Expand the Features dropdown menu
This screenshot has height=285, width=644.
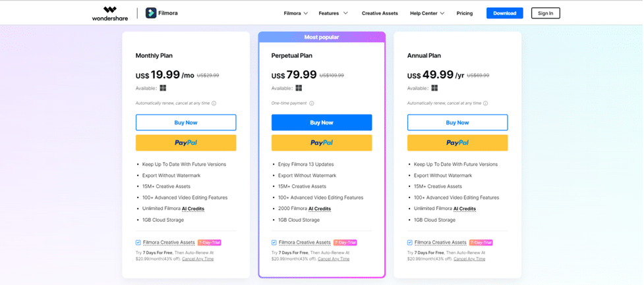tap(333, 13)
